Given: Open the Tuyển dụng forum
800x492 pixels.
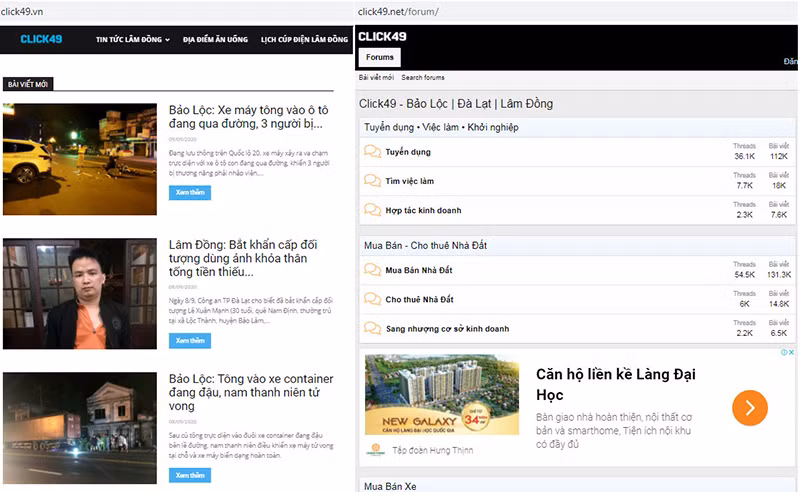Looking at the screenshot, I should click(x=408, y=152).
